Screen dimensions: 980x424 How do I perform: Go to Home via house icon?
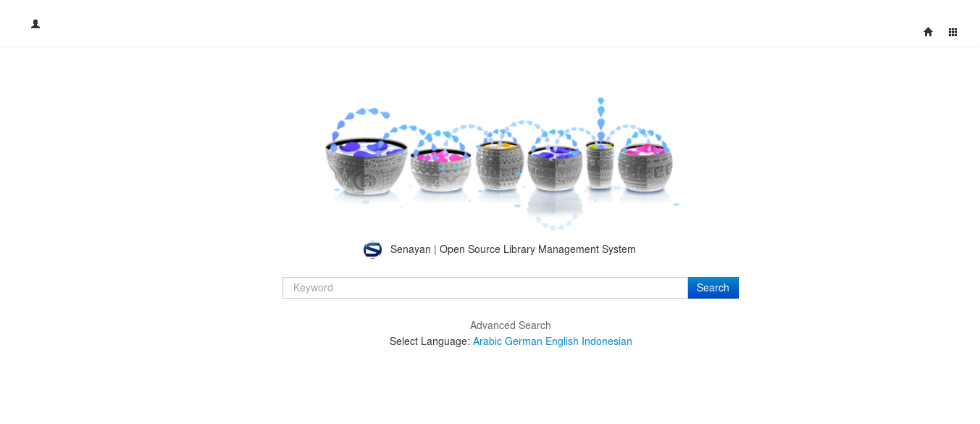pos(928,32)
